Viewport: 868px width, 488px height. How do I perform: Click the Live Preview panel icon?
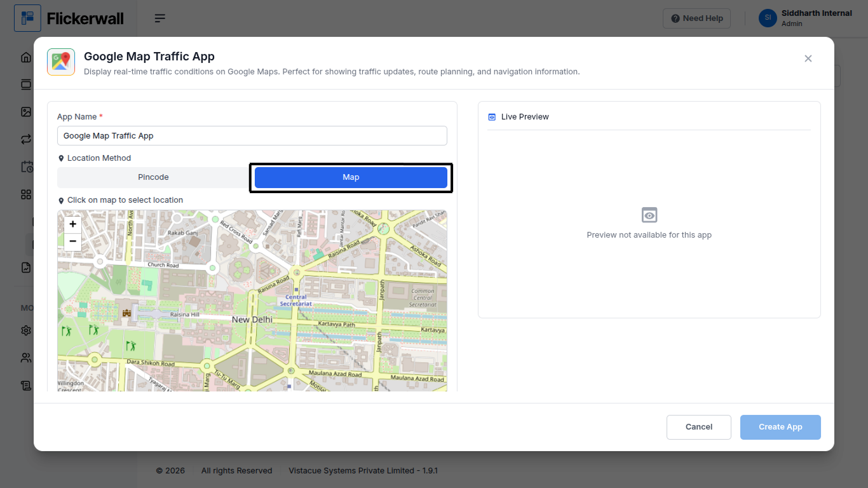tap(492, 117)
